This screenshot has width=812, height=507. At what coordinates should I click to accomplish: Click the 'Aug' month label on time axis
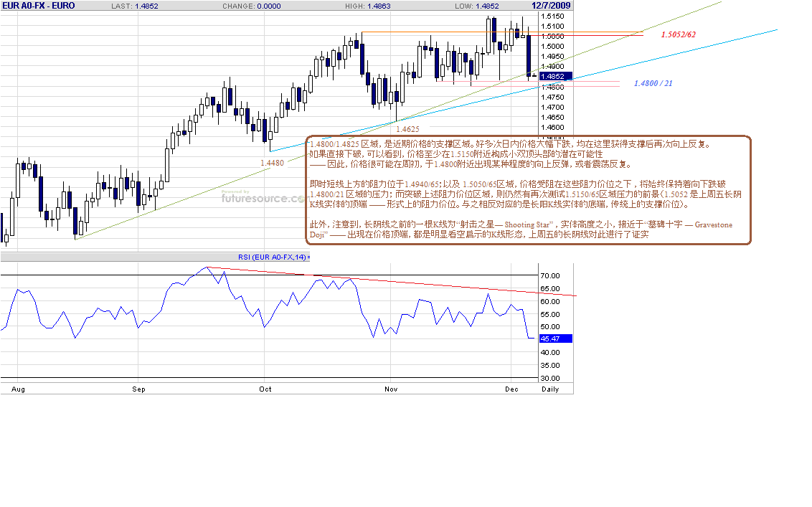(18, 389)
